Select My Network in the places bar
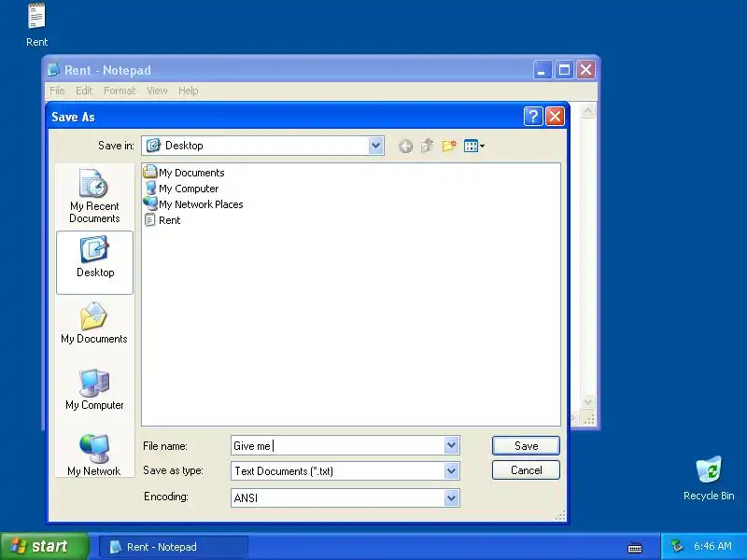Image resolution: width=747 pixels, height=560 pixels. click(94, 455)
